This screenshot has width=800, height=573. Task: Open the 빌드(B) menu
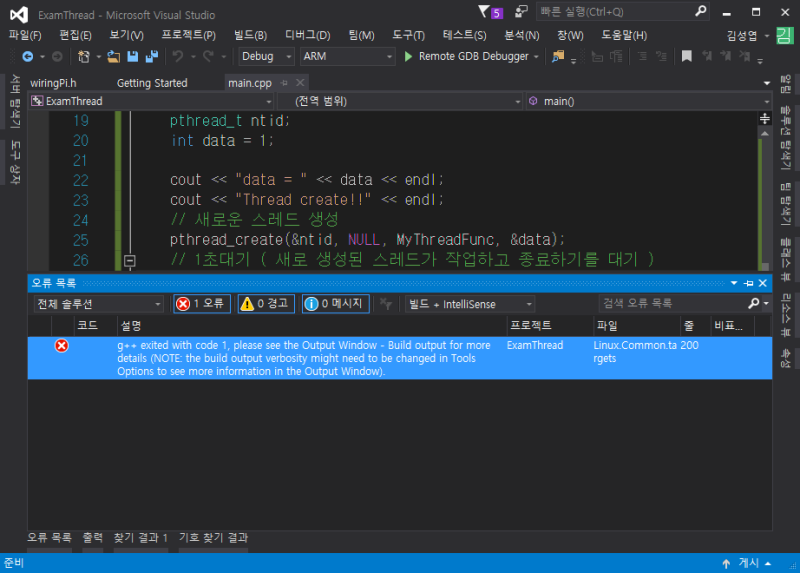[250, 35]
